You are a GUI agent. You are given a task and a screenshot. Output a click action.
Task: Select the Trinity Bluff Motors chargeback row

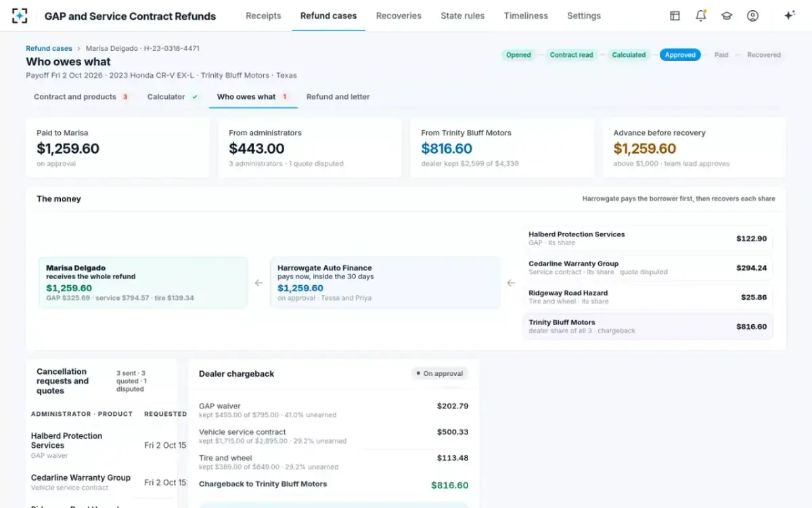tap(648, 326)
